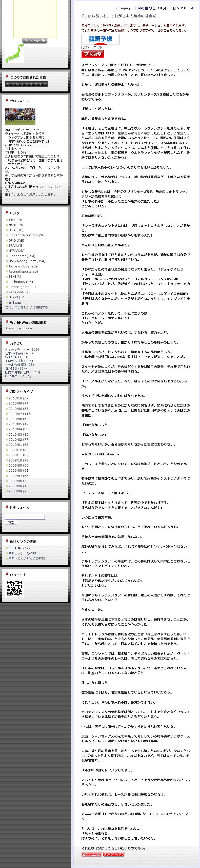Screen dimensions: 200x868
Task: Click the visitor counter display
Action: click(x=27, y=84)
